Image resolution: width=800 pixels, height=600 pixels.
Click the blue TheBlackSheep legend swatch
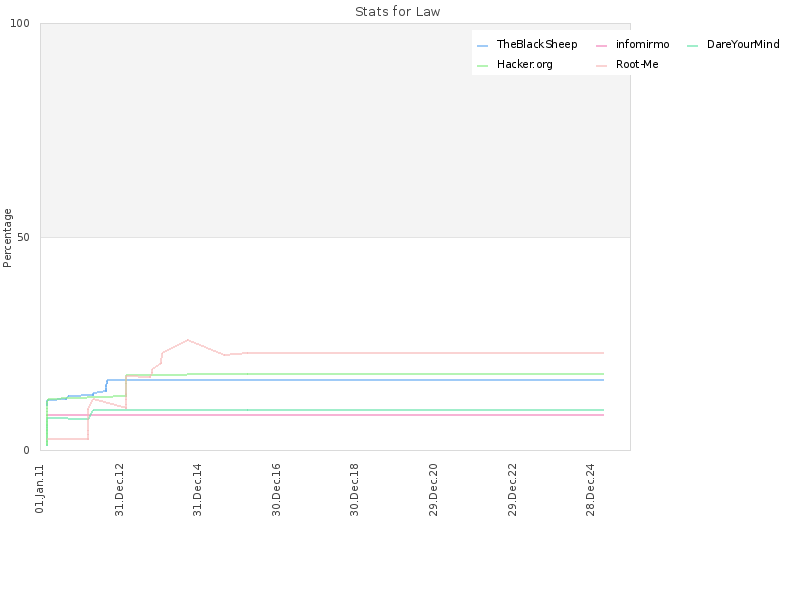(x=483, y=46)
